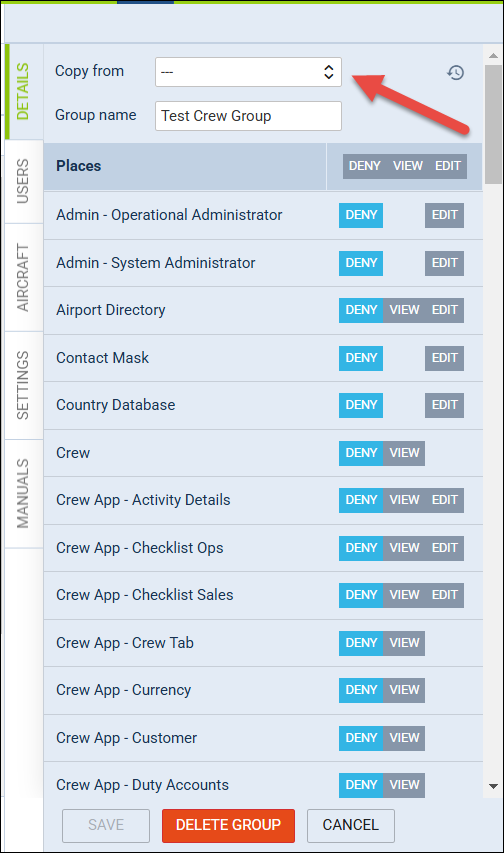
Task: Set all Places to EDIT in header
Action: coord(448,166)
